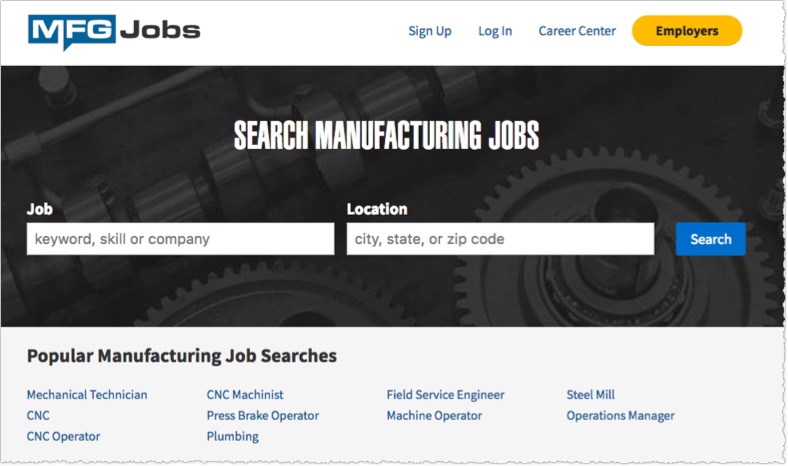Open Field Service Engineer search
The height and width of the screenshot is (466, 788).
(446, 395)
